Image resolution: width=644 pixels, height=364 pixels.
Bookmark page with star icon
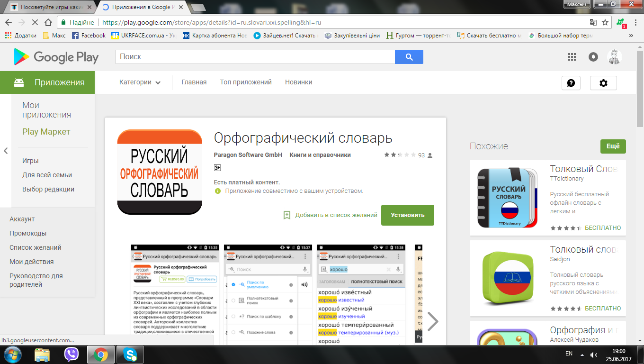pos(605,22)
